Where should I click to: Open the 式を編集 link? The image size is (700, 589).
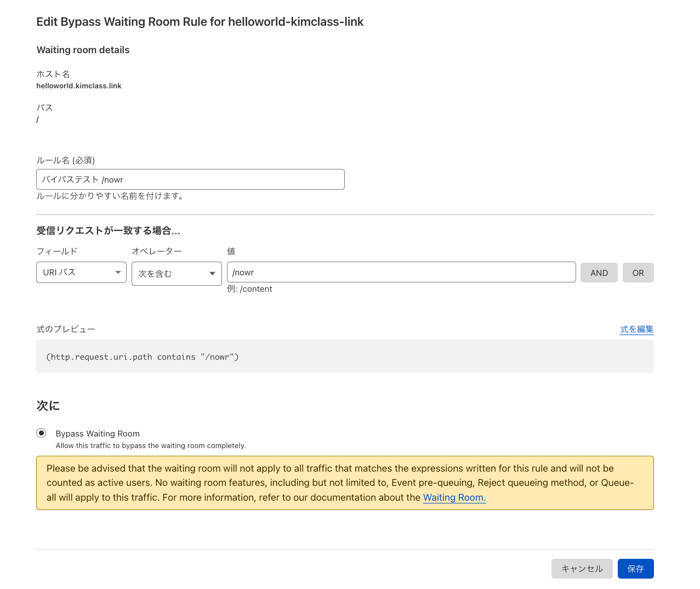point(636,329)
